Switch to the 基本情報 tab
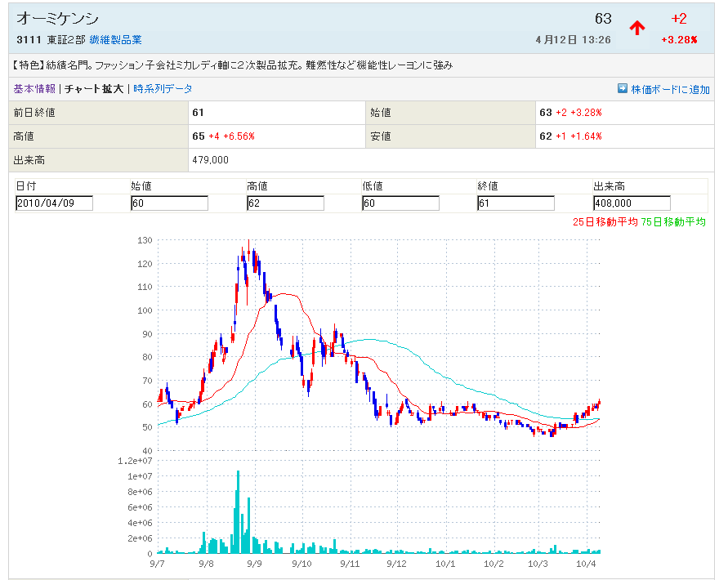 [34, 89]
